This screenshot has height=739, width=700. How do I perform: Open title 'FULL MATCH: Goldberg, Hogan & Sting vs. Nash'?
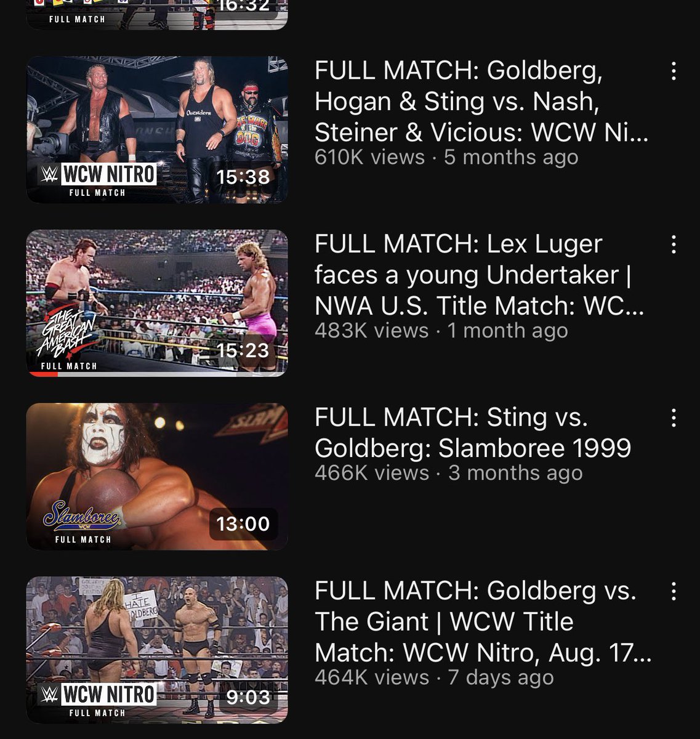click(481, 102)
